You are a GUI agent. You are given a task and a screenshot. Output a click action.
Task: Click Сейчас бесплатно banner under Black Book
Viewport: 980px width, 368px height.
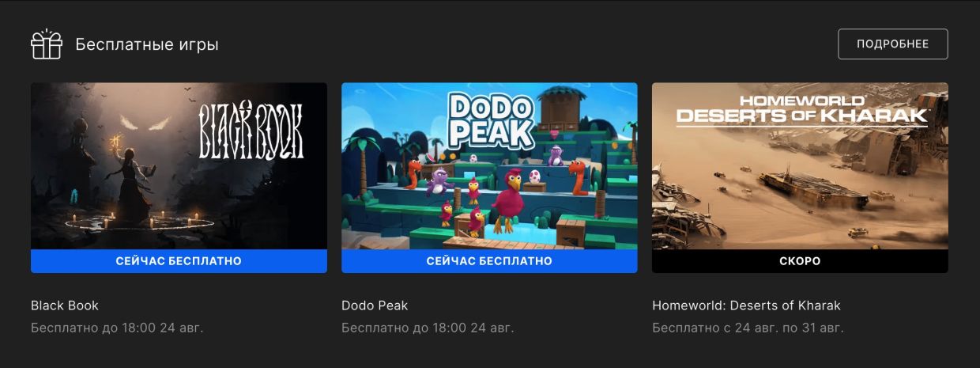(x=179, y=261)
